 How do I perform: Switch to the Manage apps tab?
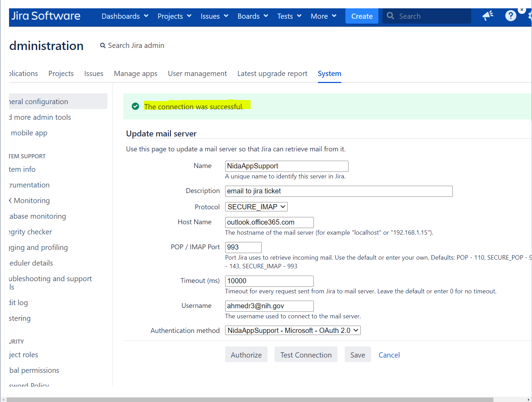coord(136,74)
